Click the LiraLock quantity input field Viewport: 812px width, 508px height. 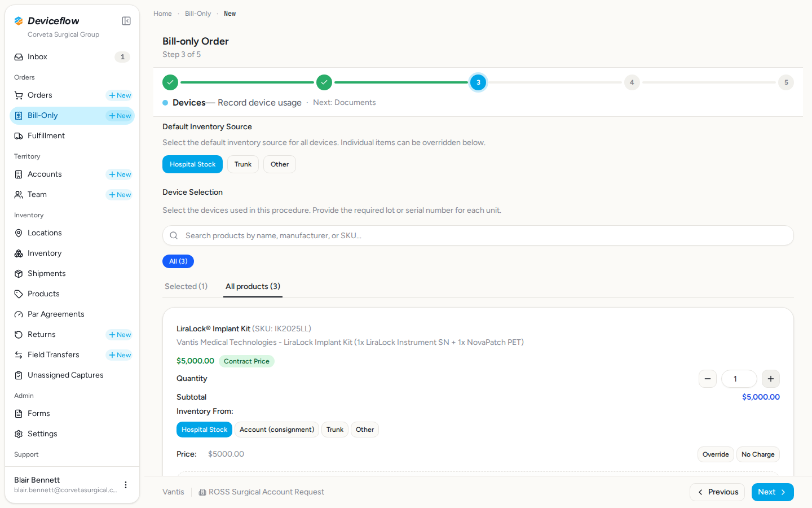(x=739, y=379)
